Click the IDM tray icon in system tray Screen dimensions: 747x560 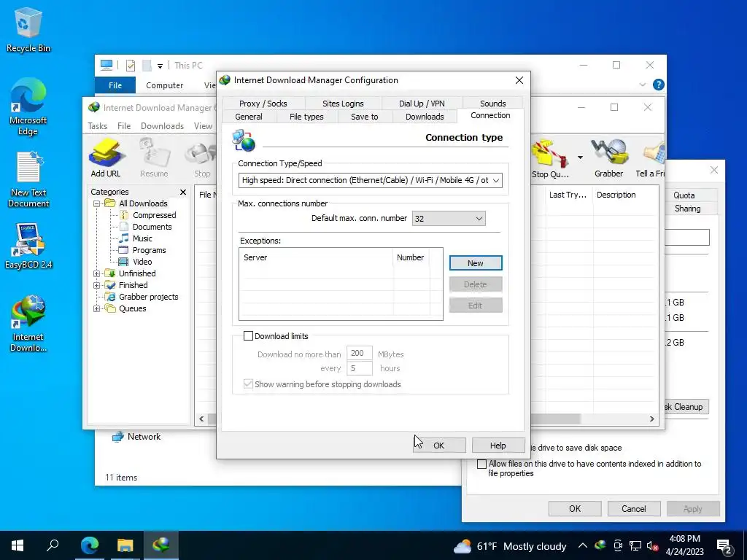[600, 545]
